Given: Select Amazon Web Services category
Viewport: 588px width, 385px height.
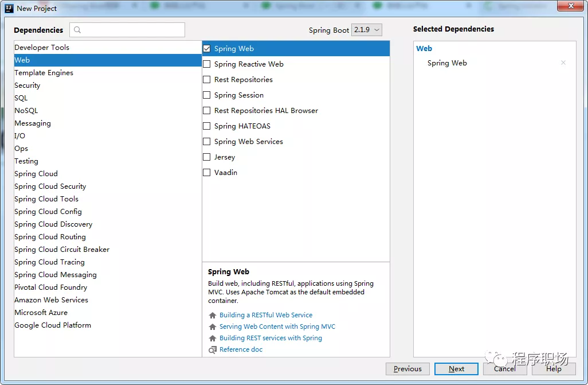Looking at the screenshot, I should 108,300.
